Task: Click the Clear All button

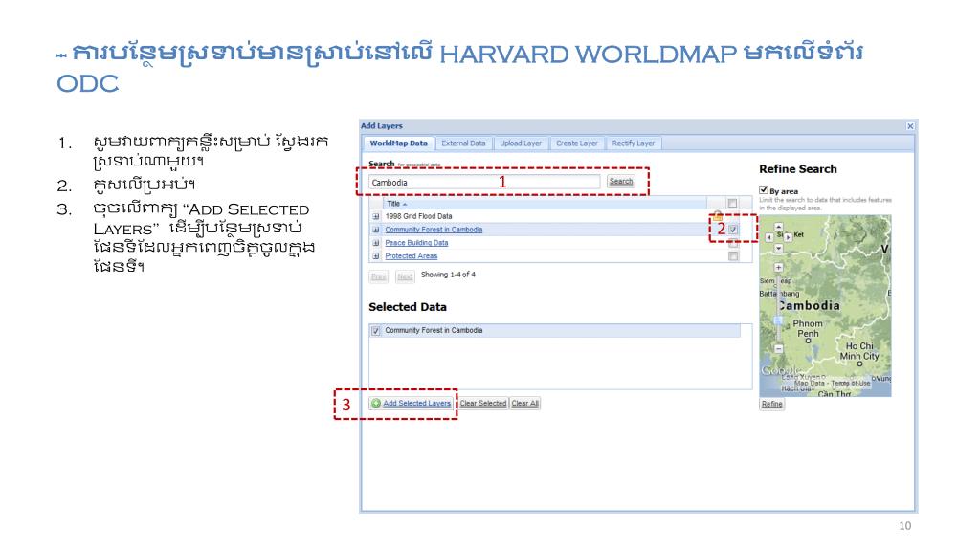Action: 525,403
